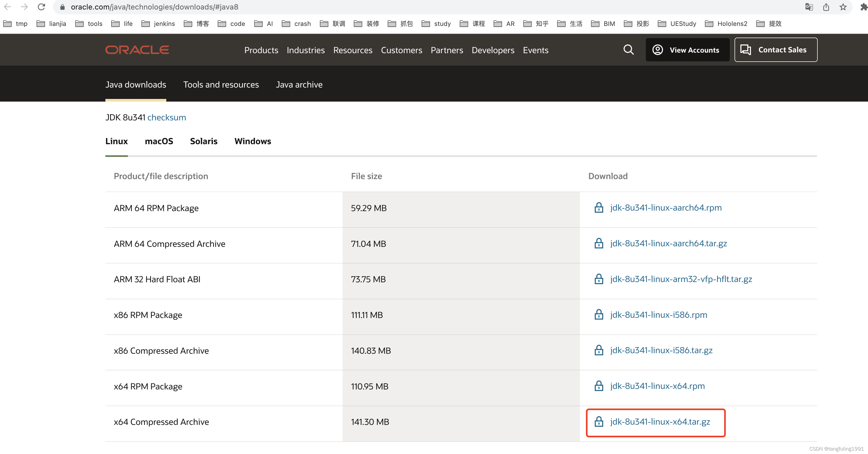Screen dimensions: 868x454
Task: Open the Resources menu
Action: point(353,50)
